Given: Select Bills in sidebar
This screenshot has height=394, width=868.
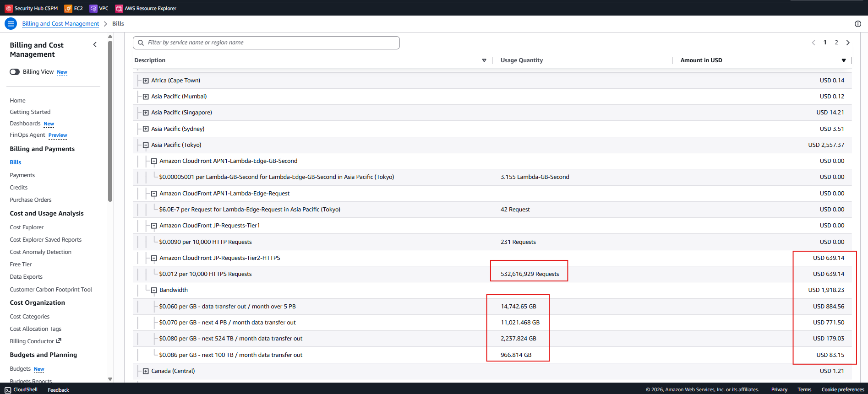Looking at the screenshot, I should pyautogui.click(x=16, y=162).
